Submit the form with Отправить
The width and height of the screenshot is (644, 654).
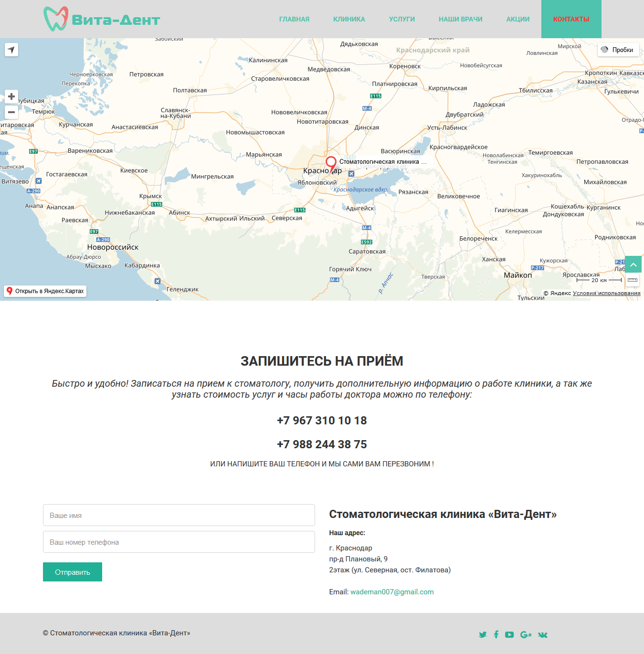pyautogui.click(x=73, y=572)
